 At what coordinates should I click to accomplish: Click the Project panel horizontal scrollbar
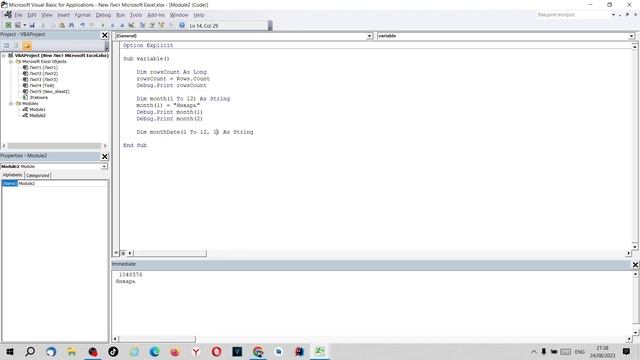tap(54, 146)
